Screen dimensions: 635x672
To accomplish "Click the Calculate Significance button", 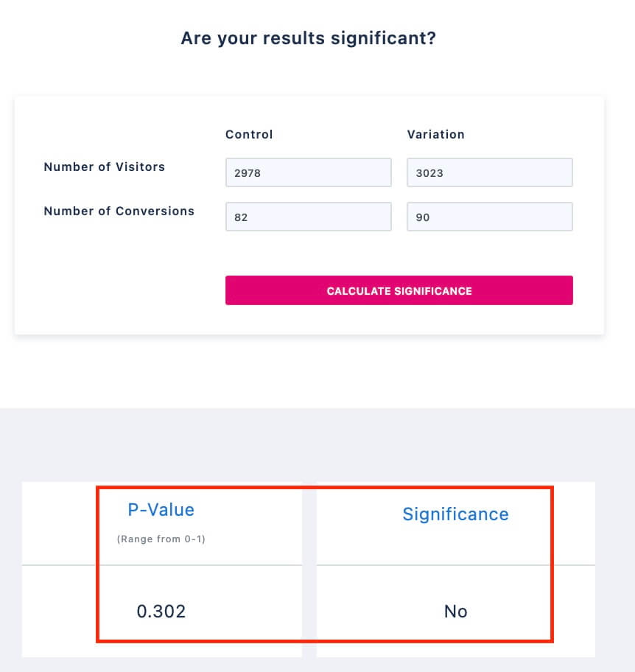I will [399, 290].
